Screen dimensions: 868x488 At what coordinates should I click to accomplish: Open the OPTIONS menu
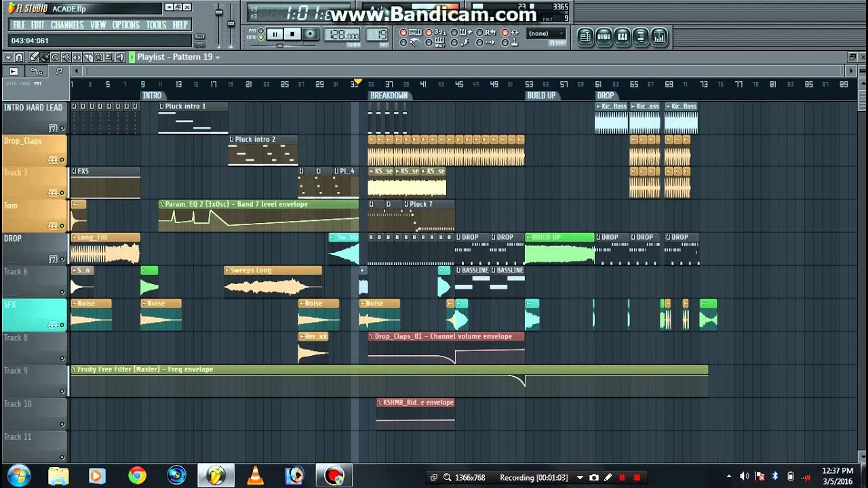pos(126,25)
